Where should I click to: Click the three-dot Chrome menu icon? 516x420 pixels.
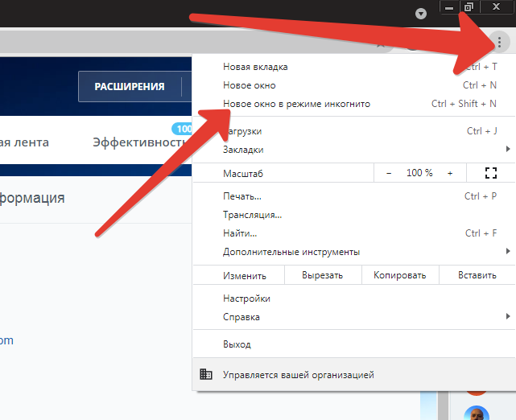[x=499, y=43]
